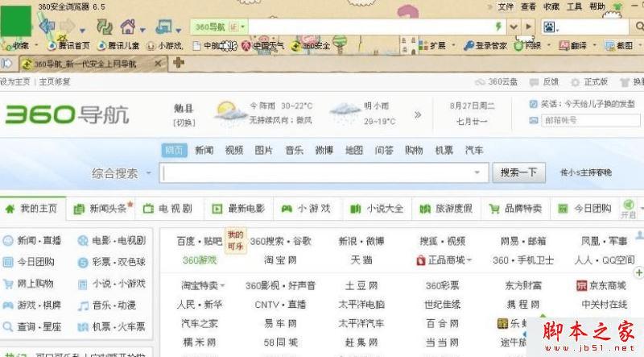This screenshot has width=644, height=357.
Task: Switch to 小说大全 navigation tab
Action: pyautogui.click(x=378, y=209)
